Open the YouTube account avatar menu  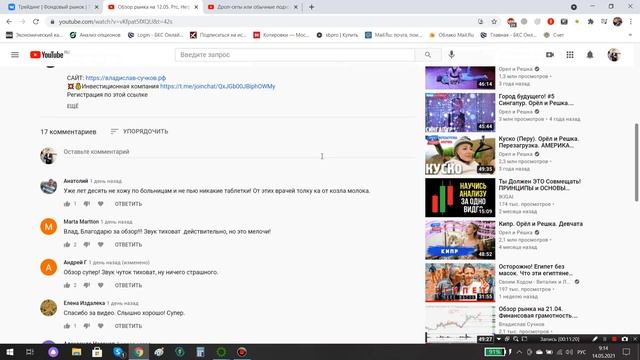(x=613, y=55)
